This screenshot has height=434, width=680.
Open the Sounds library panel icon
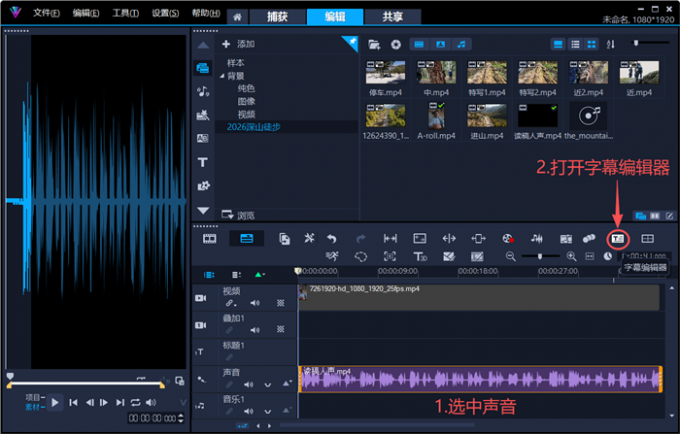coord(203,91)
